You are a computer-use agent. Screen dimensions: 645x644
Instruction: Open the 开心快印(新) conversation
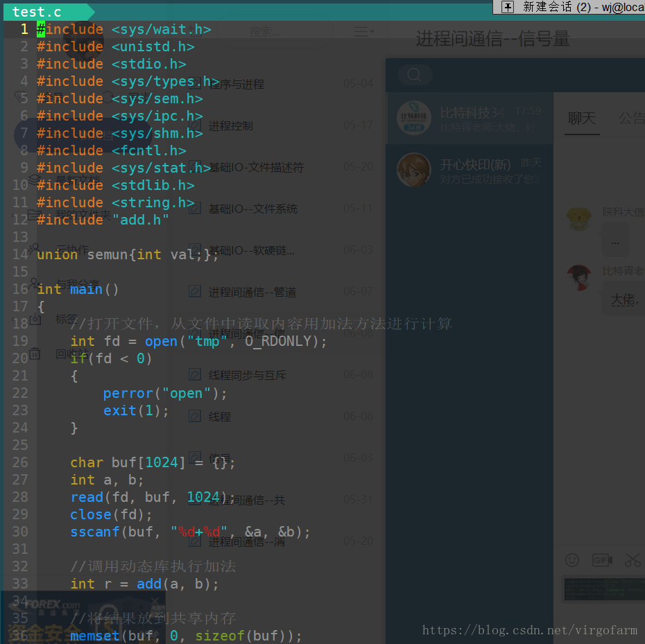click(x=469, y=171)
